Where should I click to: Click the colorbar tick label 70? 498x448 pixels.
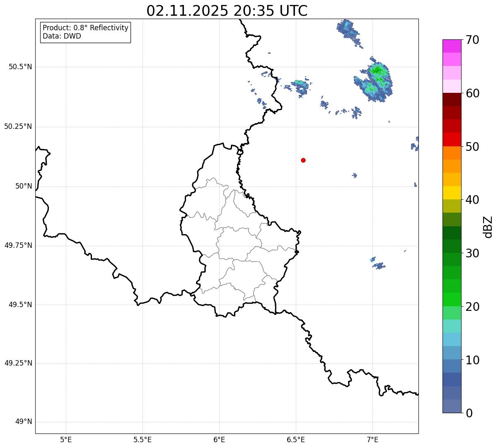point(472,40)
